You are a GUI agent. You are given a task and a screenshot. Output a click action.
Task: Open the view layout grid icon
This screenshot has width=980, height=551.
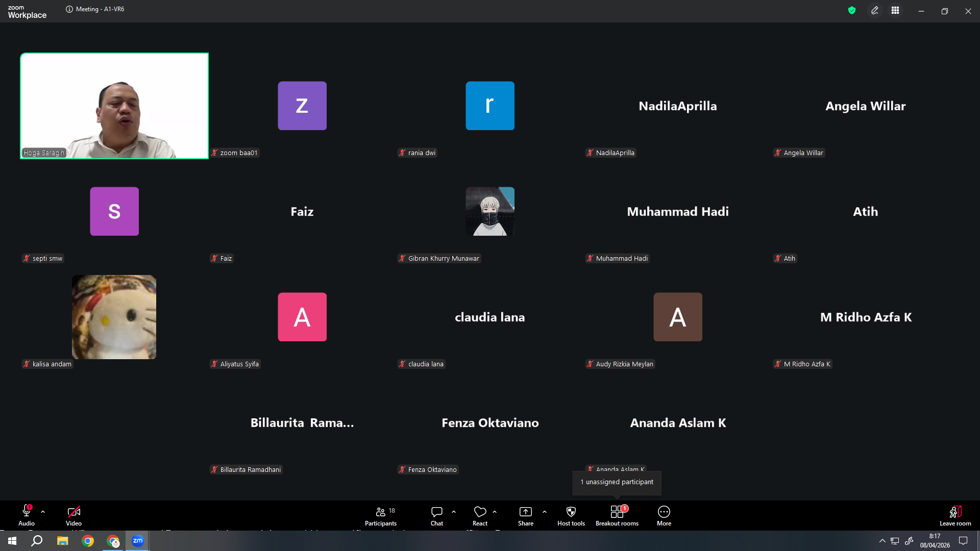895,10
